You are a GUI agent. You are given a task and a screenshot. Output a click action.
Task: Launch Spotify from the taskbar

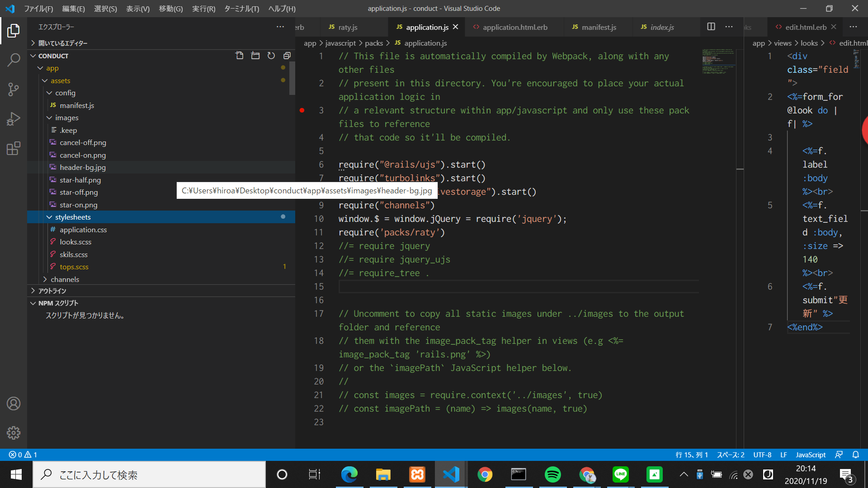coord(552,474)
